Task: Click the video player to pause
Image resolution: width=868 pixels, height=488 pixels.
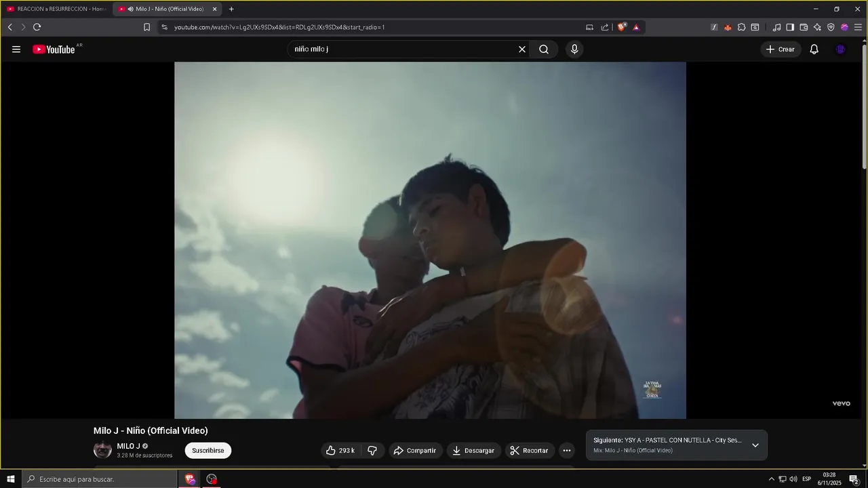Action: coord(430,241)
